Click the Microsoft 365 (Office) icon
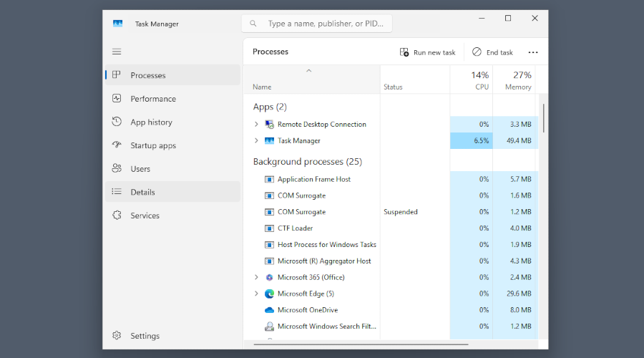 270,277
